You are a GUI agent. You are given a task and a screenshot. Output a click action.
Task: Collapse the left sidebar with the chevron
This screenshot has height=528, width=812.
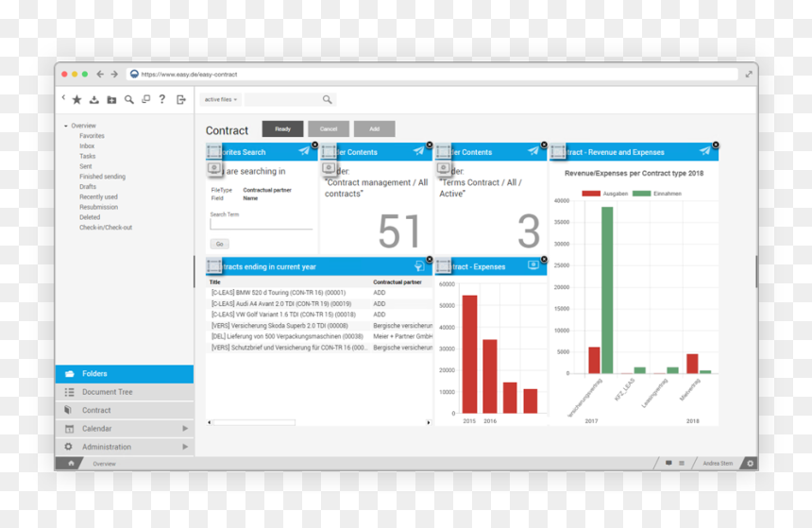63,97
